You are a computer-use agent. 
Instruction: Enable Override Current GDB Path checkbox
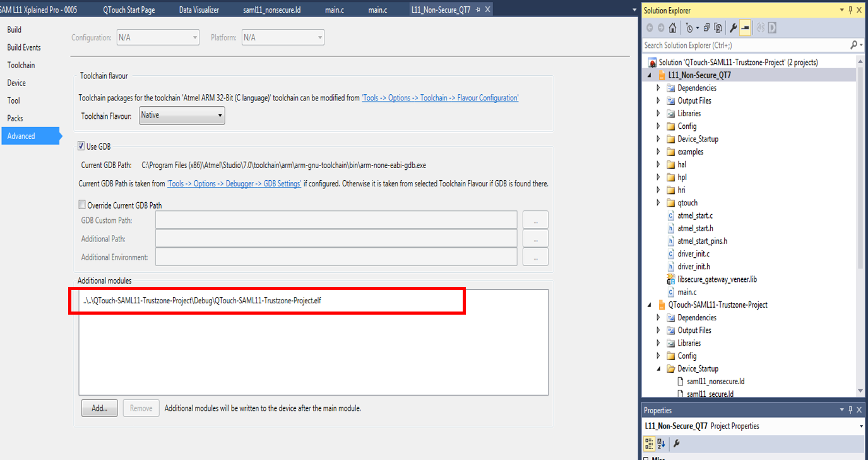coord(81,205)
